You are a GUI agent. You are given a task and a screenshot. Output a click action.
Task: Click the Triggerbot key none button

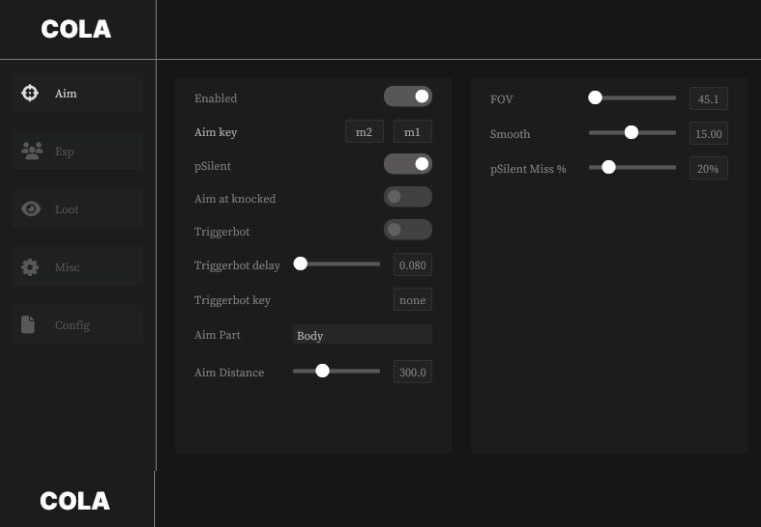click(x=412, y=300)
